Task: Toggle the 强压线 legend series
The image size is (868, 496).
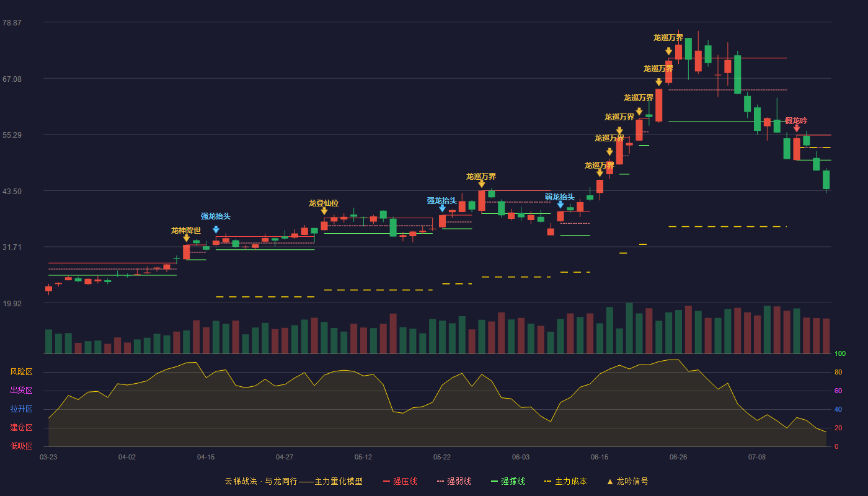Action: click(x=400, y=481)
